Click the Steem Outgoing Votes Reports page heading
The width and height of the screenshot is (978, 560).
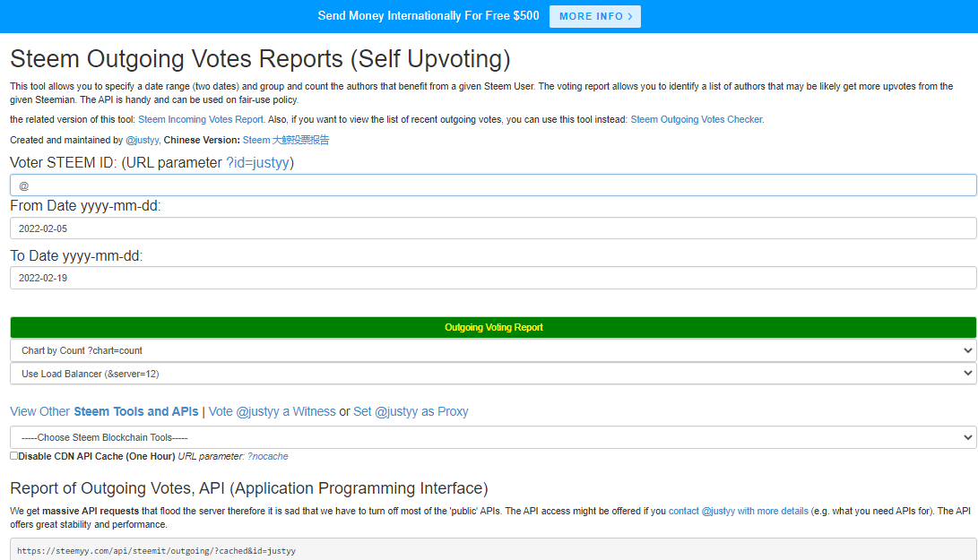[260, 59]
